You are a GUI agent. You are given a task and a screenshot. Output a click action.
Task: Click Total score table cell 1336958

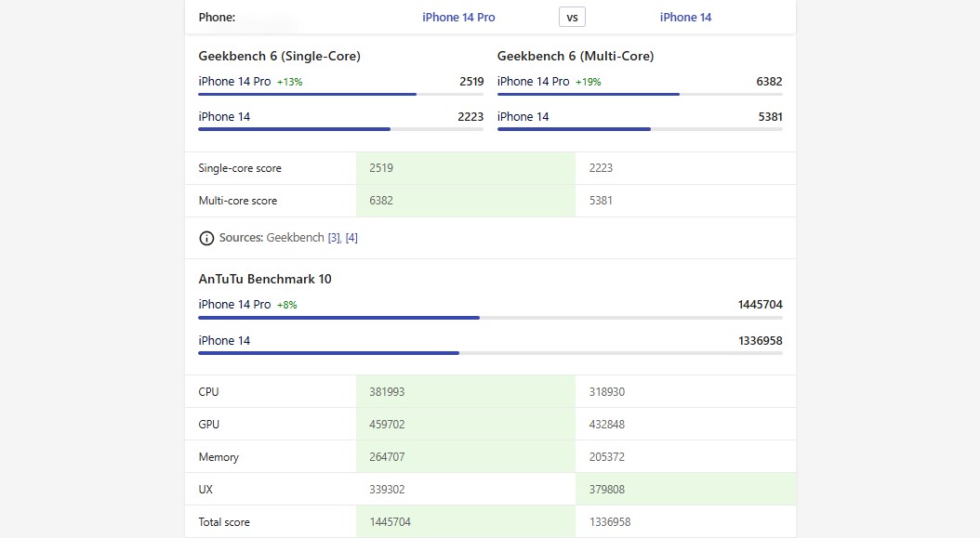click(610, 522)
